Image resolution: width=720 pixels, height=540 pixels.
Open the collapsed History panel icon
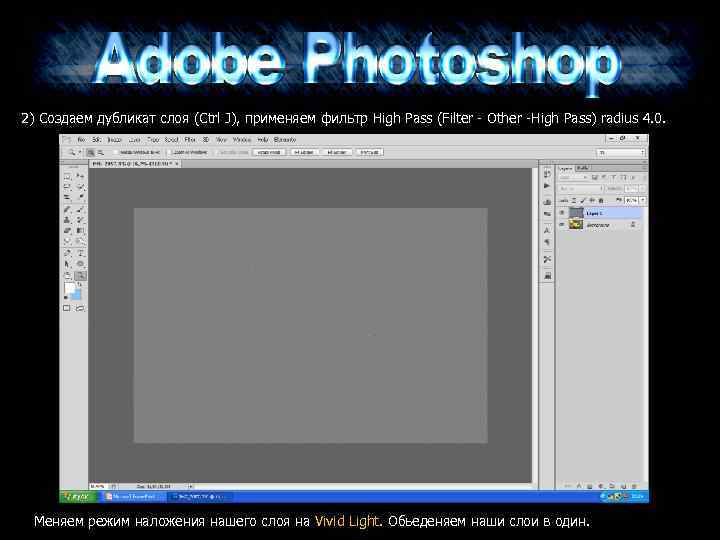pos(547,174)
